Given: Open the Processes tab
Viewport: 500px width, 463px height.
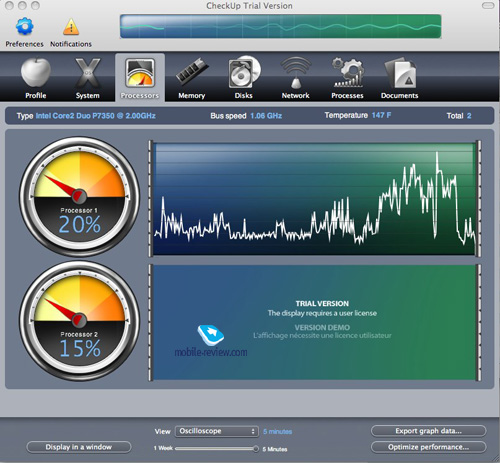Looking at the screenshot, I should point(347,78).
